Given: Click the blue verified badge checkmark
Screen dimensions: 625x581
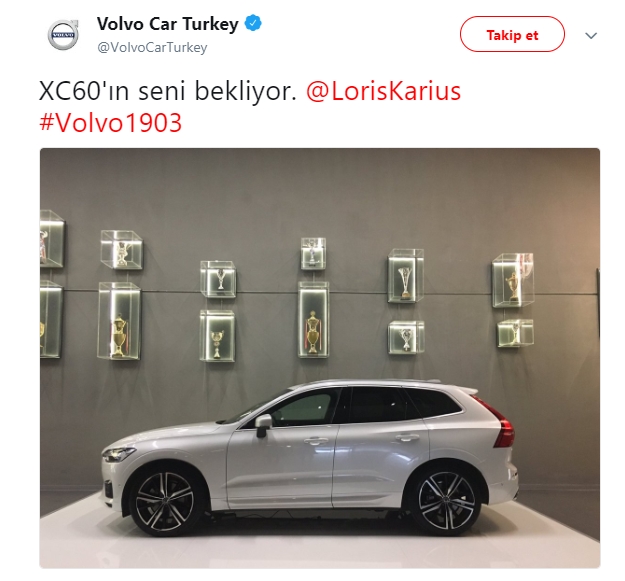Looking at the screenshot, I should pyautogui.click(x=253, y=23).
